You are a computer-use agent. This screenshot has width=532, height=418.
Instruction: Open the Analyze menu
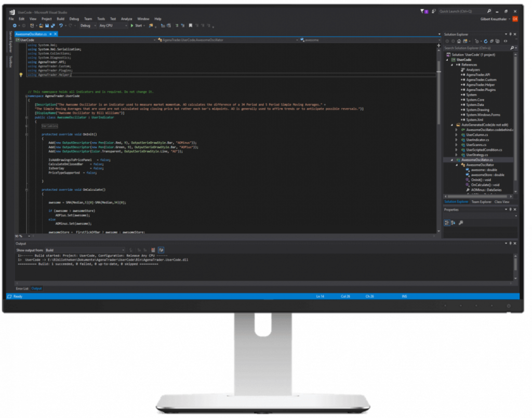pyautogui.click(x=127, y=19)
